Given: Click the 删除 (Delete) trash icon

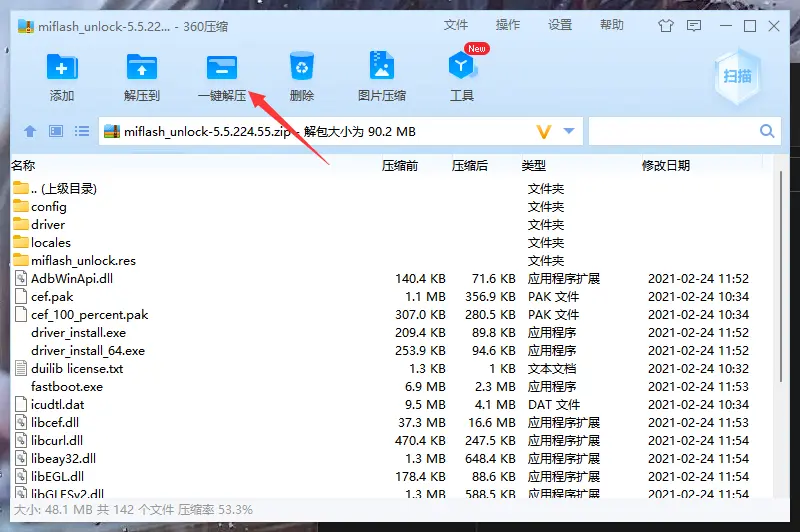Looking at the screenshot, I should (302, 68).
